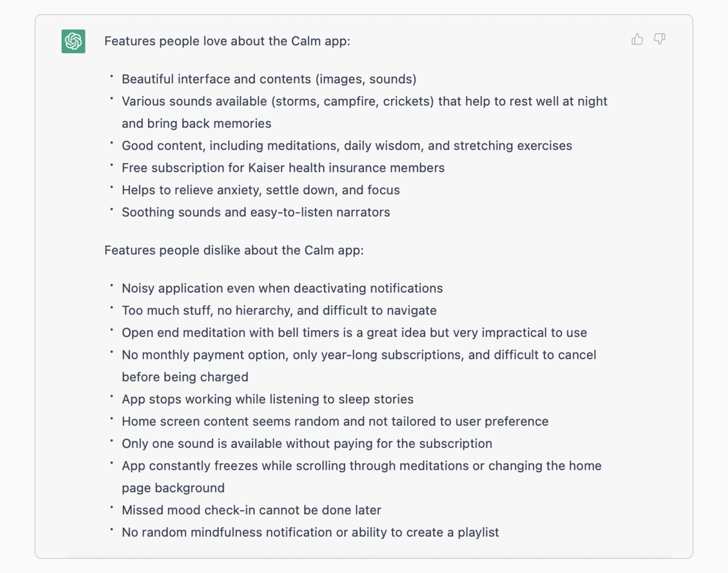Click the 'Home screen content seems random' bullet
Viewport: 728px width, 573px height.
335,422
